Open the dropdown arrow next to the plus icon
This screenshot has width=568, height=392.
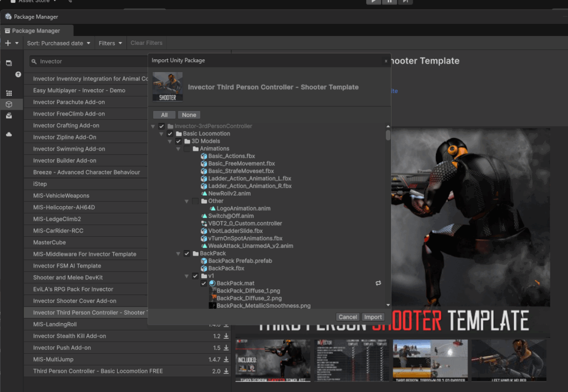[x=17, y=43]
